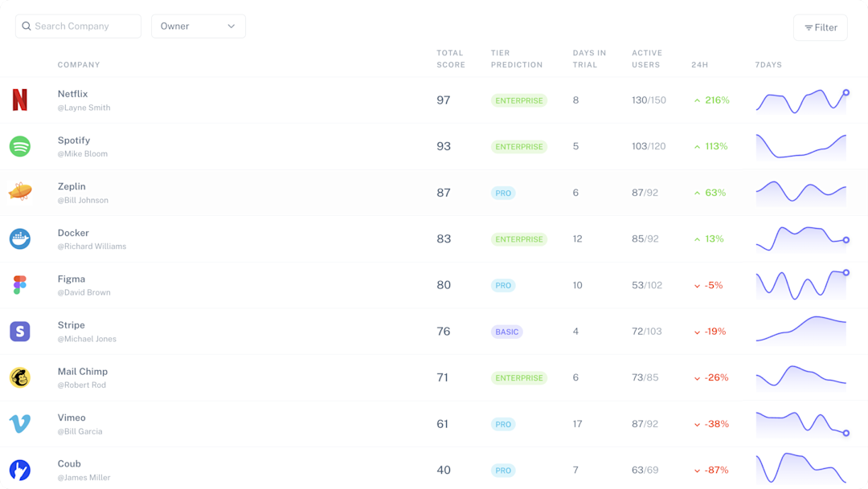Open the Owner dropdown
Viewport: 868px width, 489px height.
click(x=199, y=26)
